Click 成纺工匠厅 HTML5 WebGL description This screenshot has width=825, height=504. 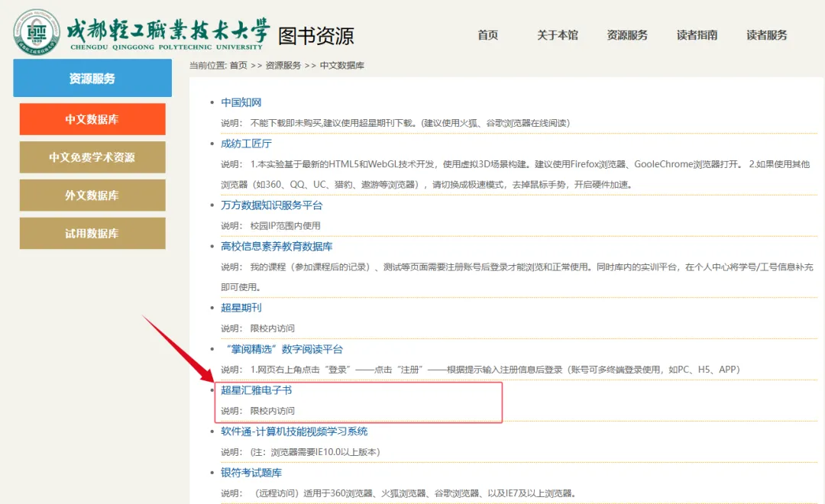pos(516,174)
